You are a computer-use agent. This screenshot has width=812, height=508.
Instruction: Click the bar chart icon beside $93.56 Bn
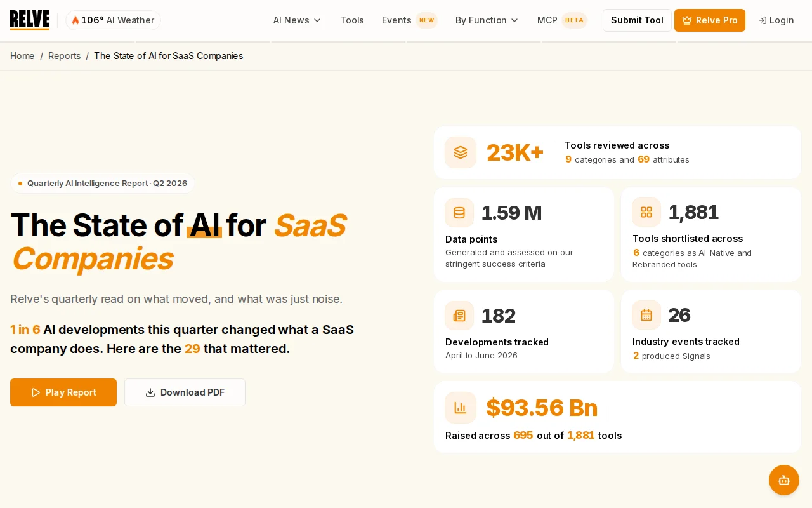(x=461, y=408)
